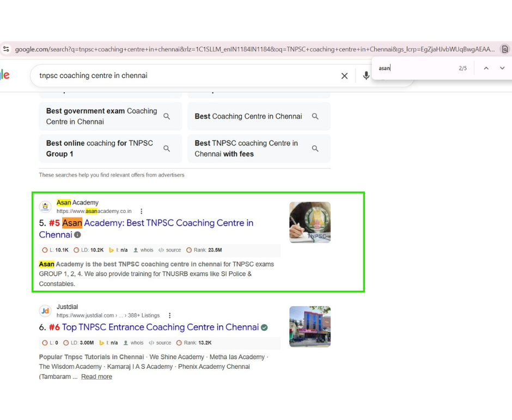
Task: Start voice search with microphone icon
Action: pyautogui.click(x=366, y=76)
